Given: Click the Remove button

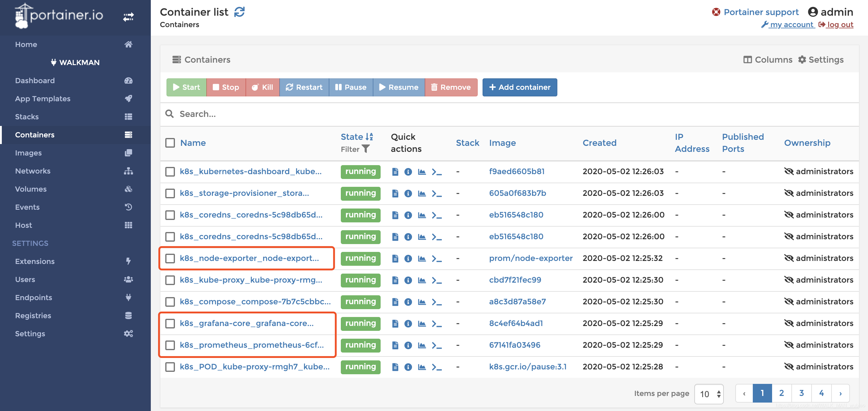Looking at the screenshot, I should pos(451,87).
